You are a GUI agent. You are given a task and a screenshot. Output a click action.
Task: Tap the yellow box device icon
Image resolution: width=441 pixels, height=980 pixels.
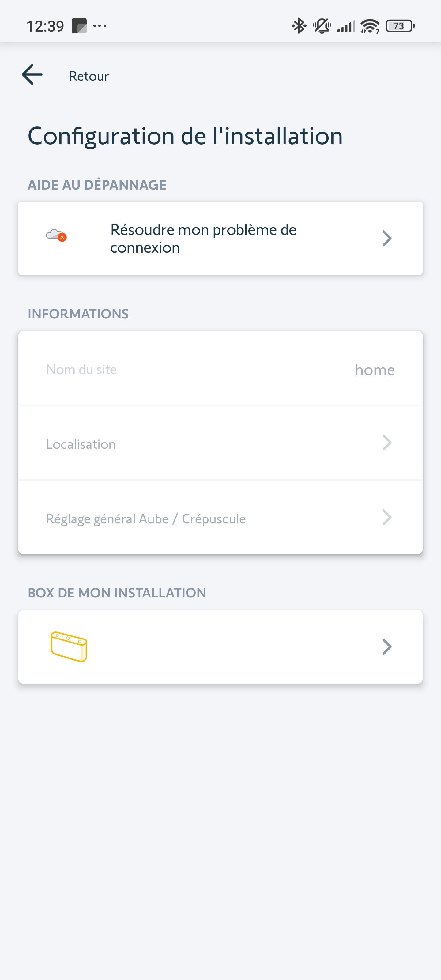69,647
